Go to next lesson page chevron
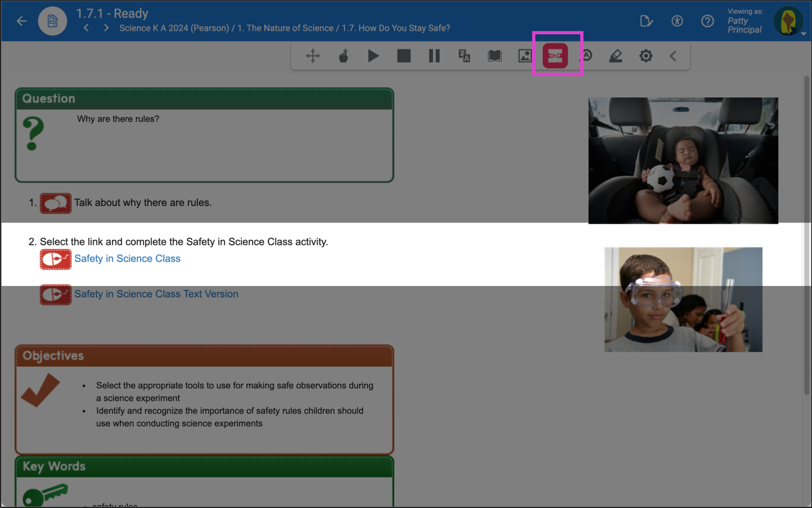This screenshot has width=812, height=508. 106,28
